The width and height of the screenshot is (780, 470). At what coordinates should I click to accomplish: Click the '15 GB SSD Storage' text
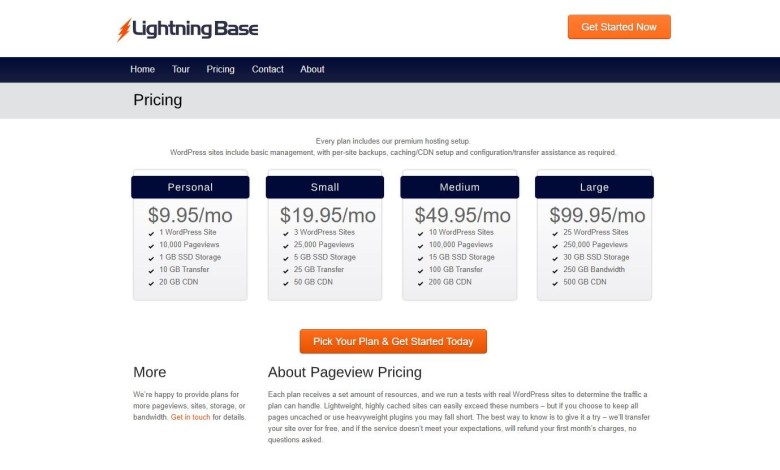(462, 257)
